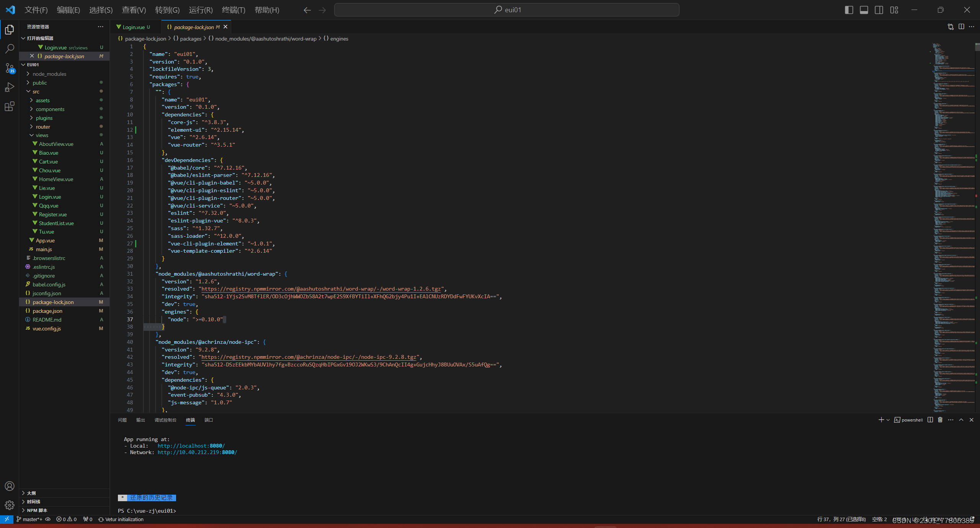Open the Extensions view
This screenshot has width=980, height=528.
click(x=10, y=106)
